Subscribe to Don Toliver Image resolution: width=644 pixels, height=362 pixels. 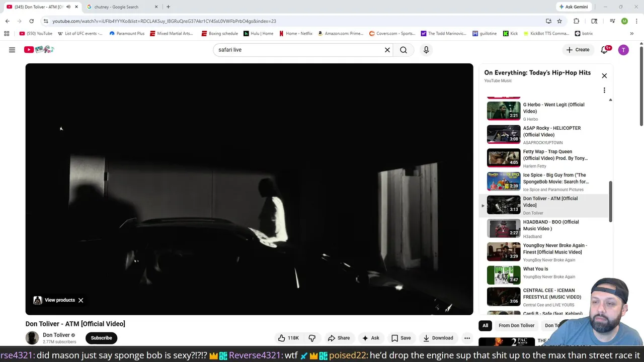(101, 338)
